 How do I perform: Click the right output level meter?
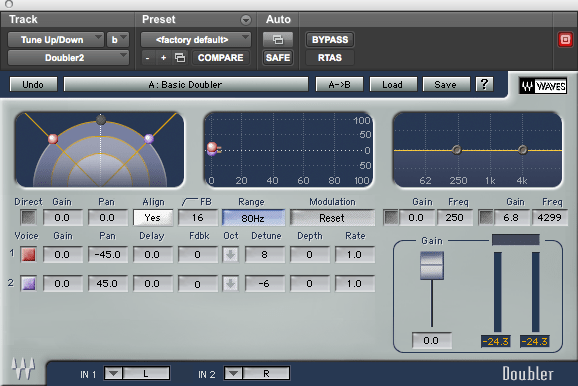tap(536, 292)
